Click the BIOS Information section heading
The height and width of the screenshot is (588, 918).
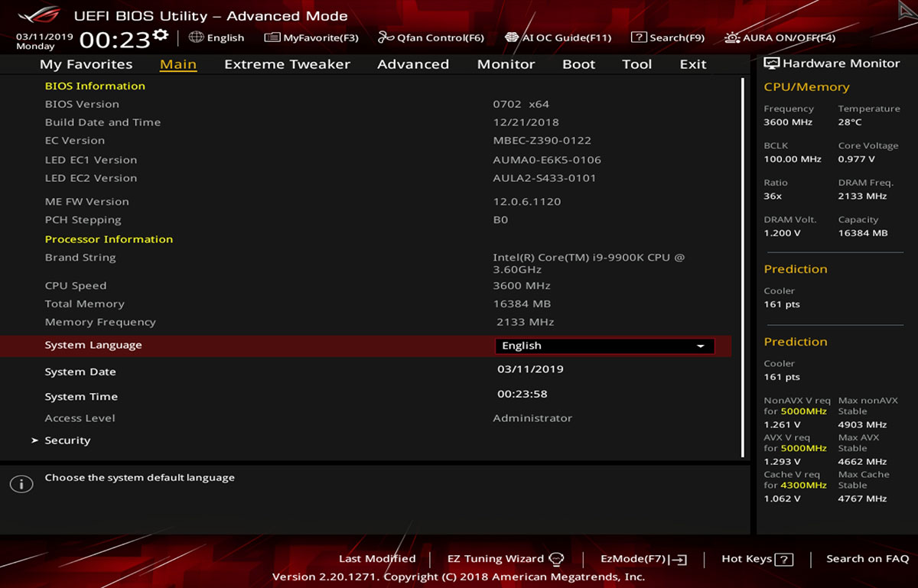95,86
